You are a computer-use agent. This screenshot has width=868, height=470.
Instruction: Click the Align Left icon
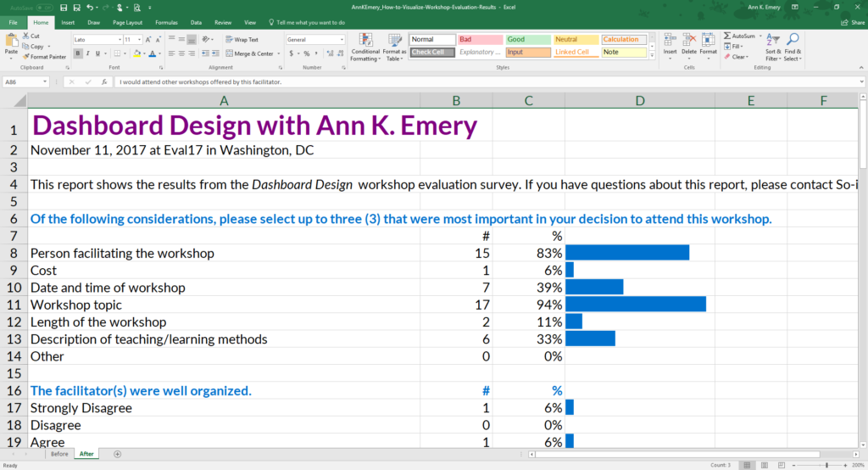[171, 53]
